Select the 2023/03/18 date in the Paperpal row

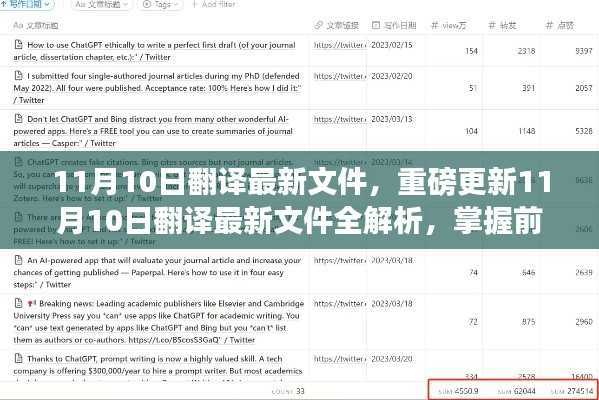[x=392, y=260]
